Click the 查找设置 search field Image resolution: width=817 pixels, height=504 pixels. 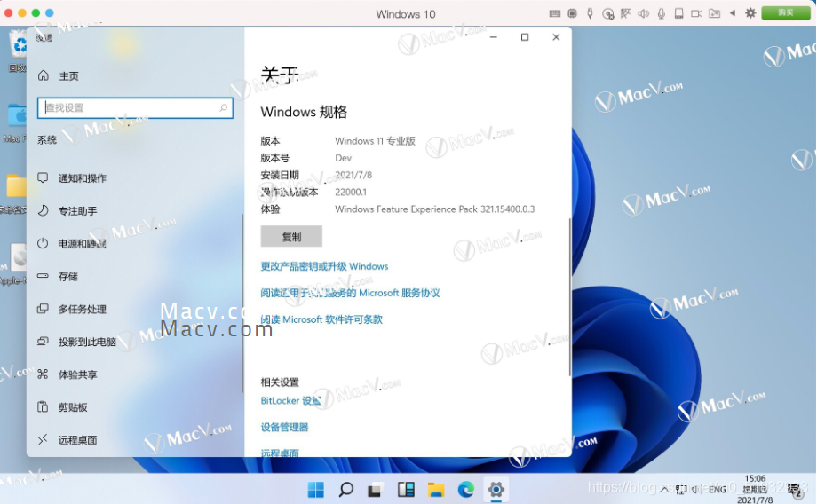coord(135,107)
